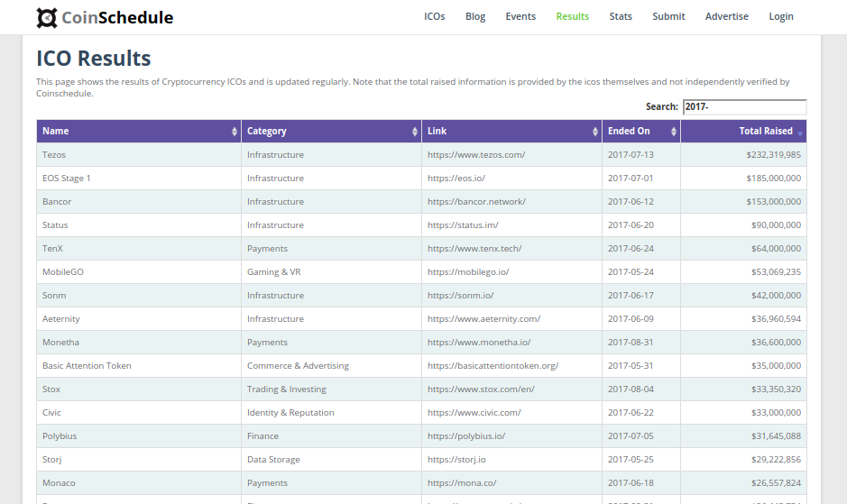847x504 pixels.
Task: Open the mobilego.io link
Action: click(x=468, y=272)
